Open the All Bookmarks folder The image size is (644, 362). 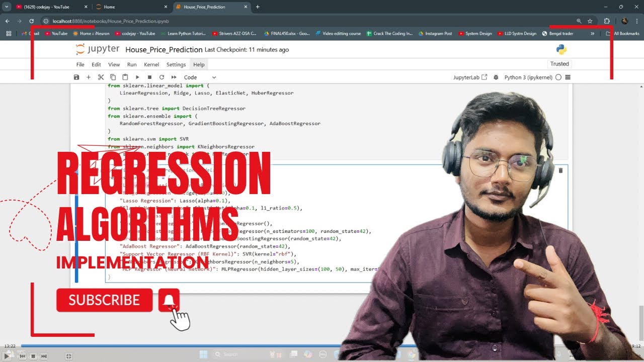pos(622,34)
